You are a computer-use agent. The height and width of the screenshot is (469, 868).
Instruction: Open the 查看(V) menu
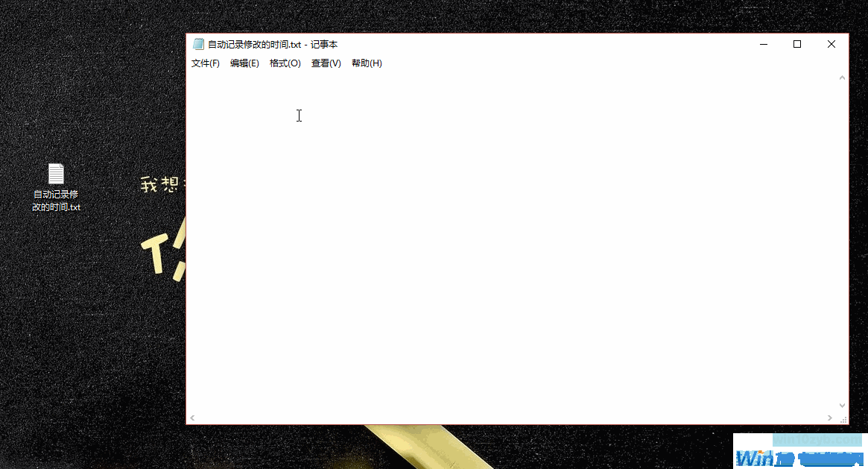(326, 63)
